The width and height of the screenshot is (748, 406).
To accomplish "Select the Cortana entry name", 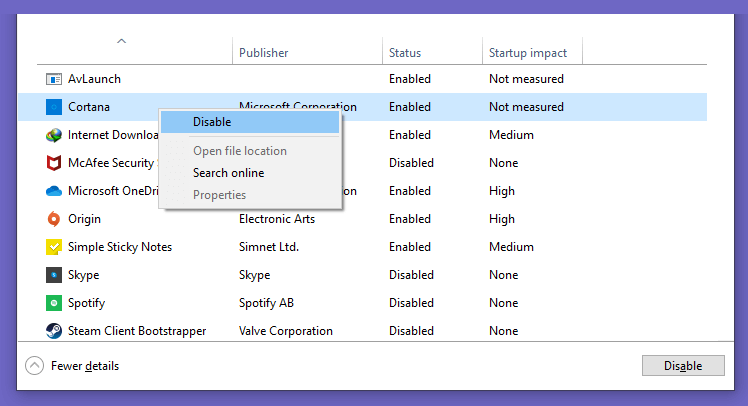I will tap(89, 107).
